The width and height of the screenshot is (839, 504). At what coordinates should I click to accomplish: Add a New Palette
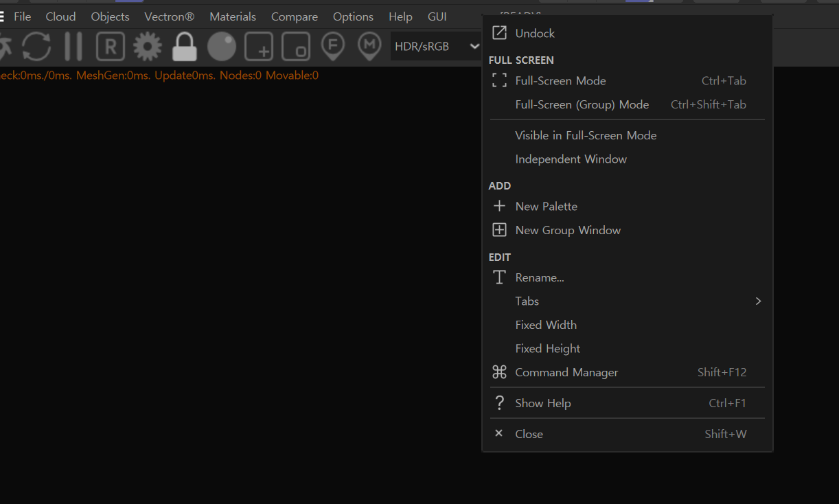(628, 206)
